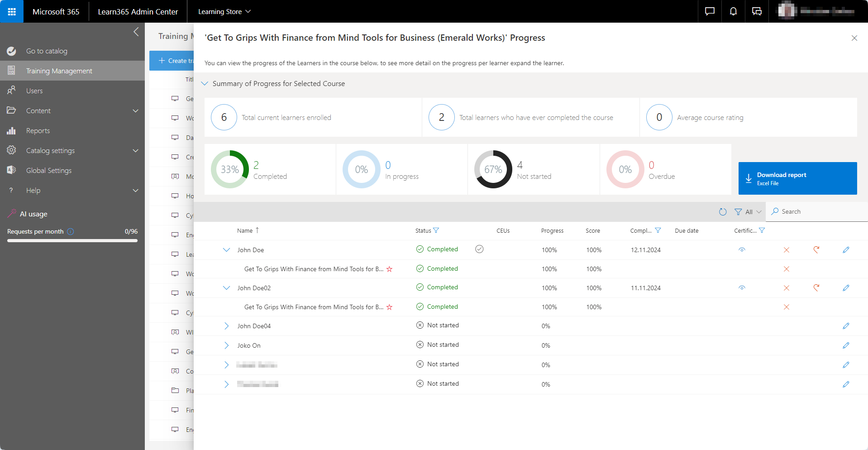Image resolution: width=868 pixels, height=450 pixels.
Task: Edit Joko On's progress record
Action: 846,345
